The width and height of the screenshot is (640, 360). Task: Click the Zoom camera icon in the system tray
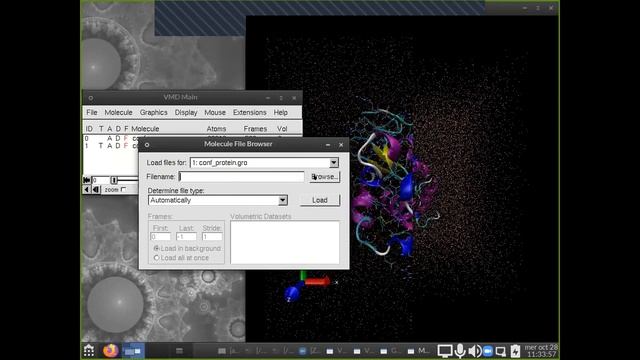point(488,351)
